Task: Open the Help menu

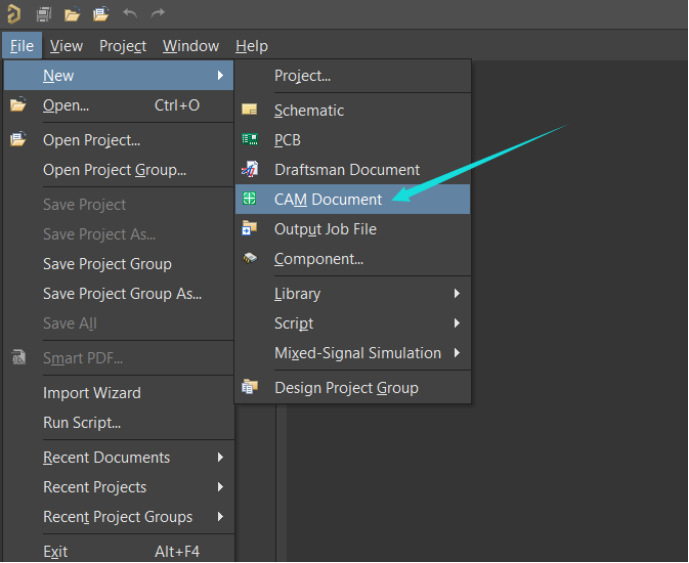Action: click(251, 46)
